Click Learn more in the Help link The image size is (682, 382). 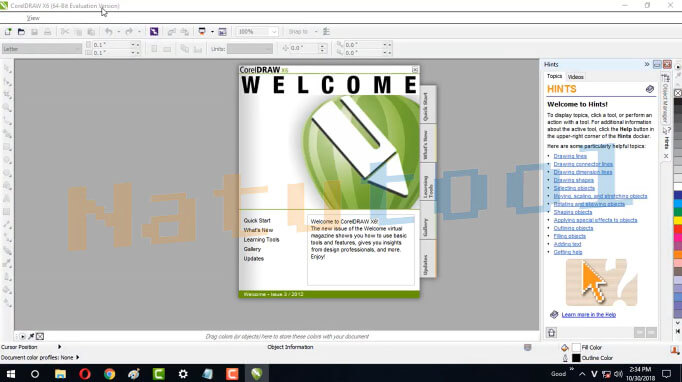coord(588,315)
